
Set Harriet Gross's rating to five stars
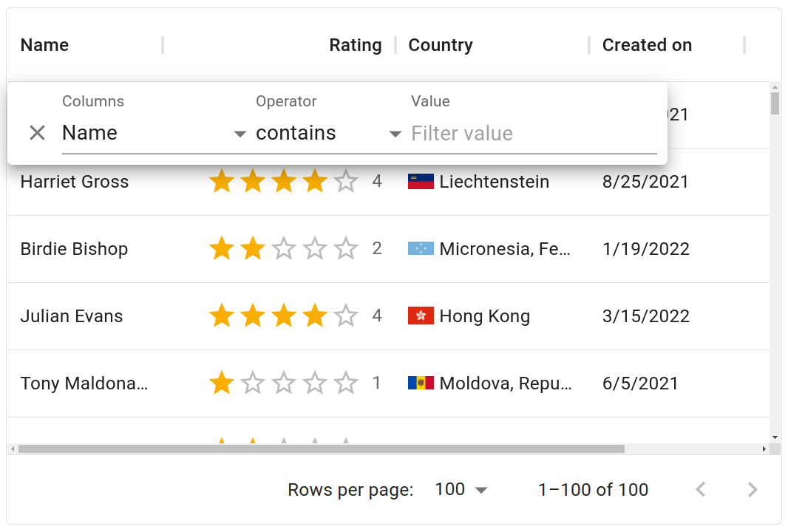(346, 180)
